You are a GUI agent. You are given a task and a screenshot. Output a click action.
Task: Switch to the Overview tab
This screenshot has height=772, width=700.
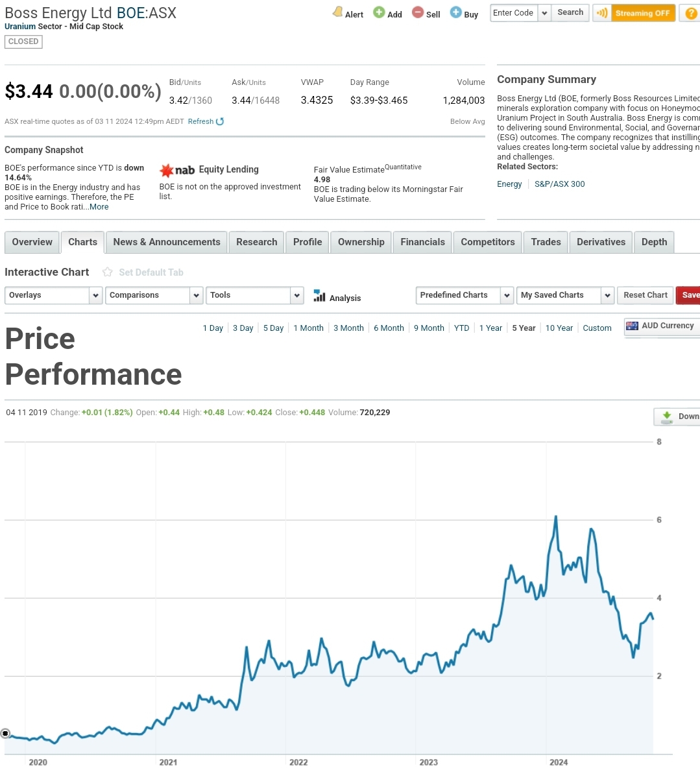(32, 242)
